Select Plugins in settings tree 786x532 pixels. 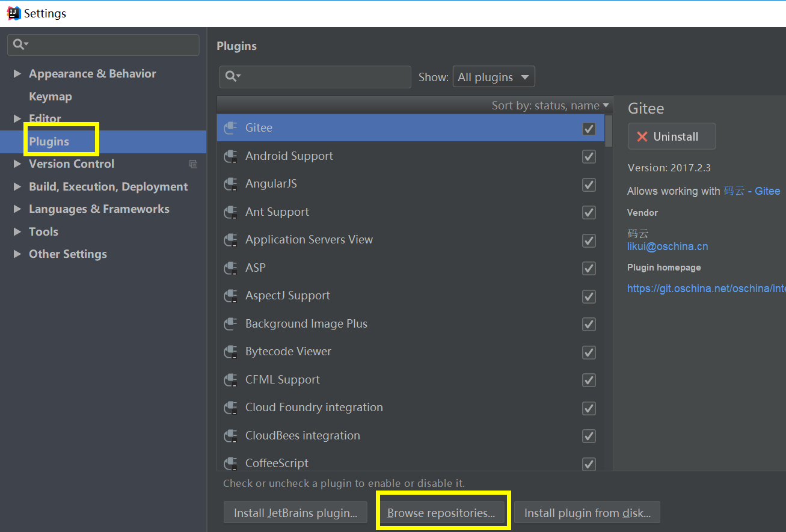click(x=49, y=142)
